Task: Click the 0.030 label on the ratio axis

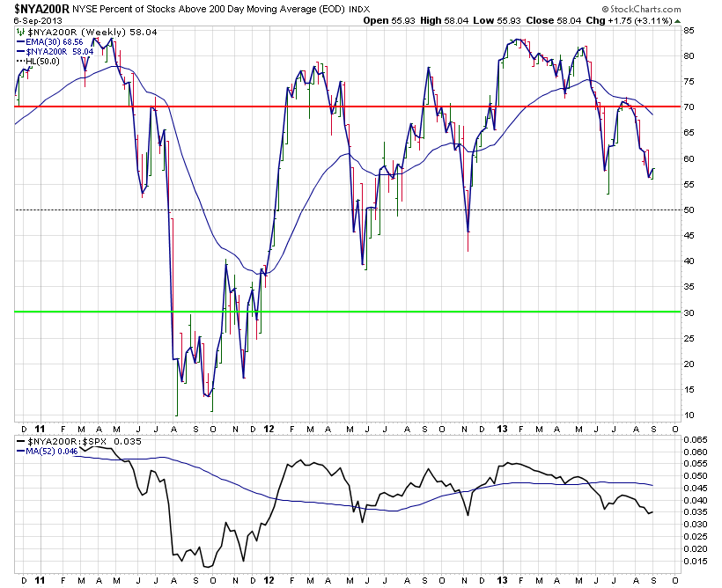Action: pyautogui.click(x=695, y=525)
